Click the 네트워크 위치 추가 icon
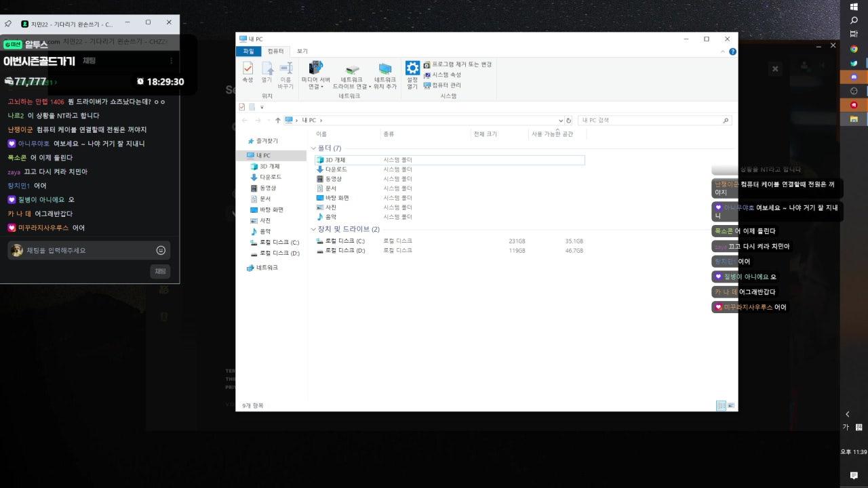The image size is (868, 488). [385, 73]
